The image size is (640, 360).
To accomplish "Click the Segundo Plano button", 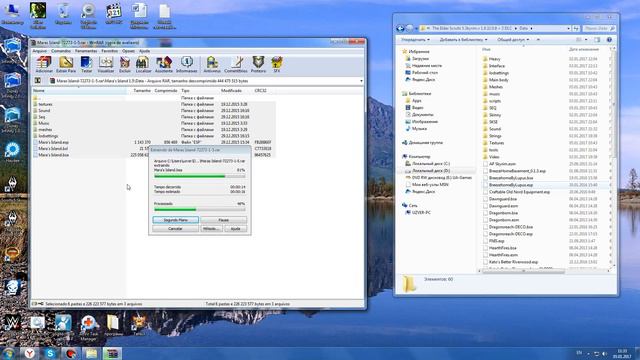I will [x=176, y=220].
